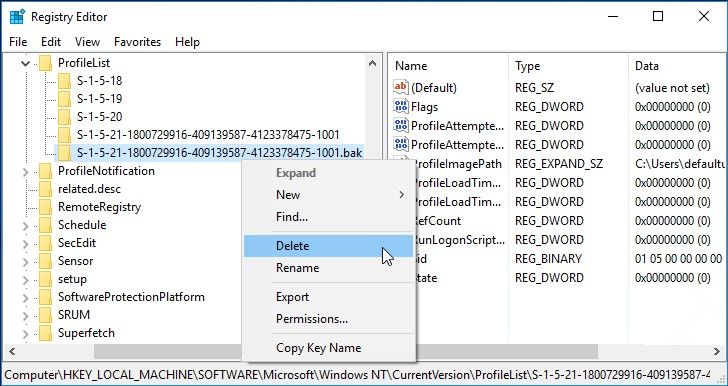Viewport: 728px width, 386px height.
Task: Expand the SecEdit key
Action: 25,244
